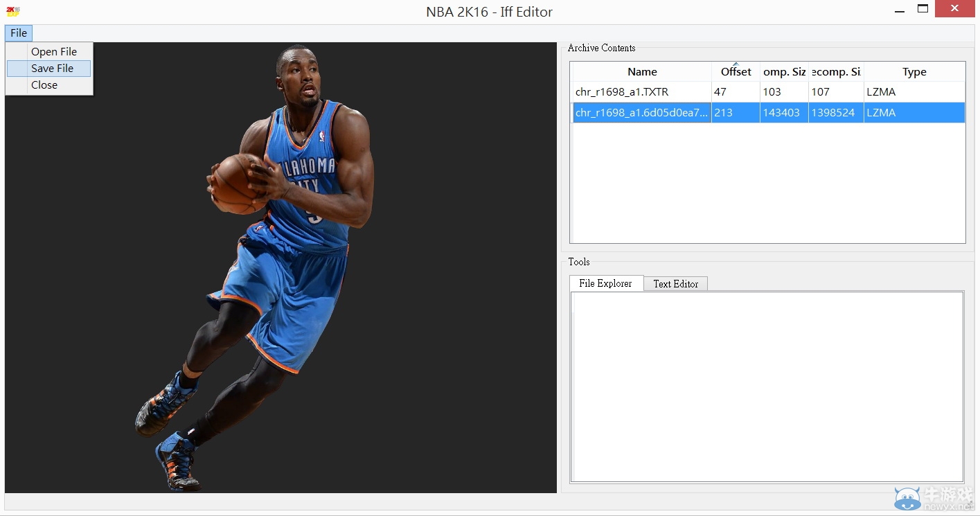Switch to the File Explorer tab
Screen dimensions: 980x516
pyautogui.click(x=605, y=283)
